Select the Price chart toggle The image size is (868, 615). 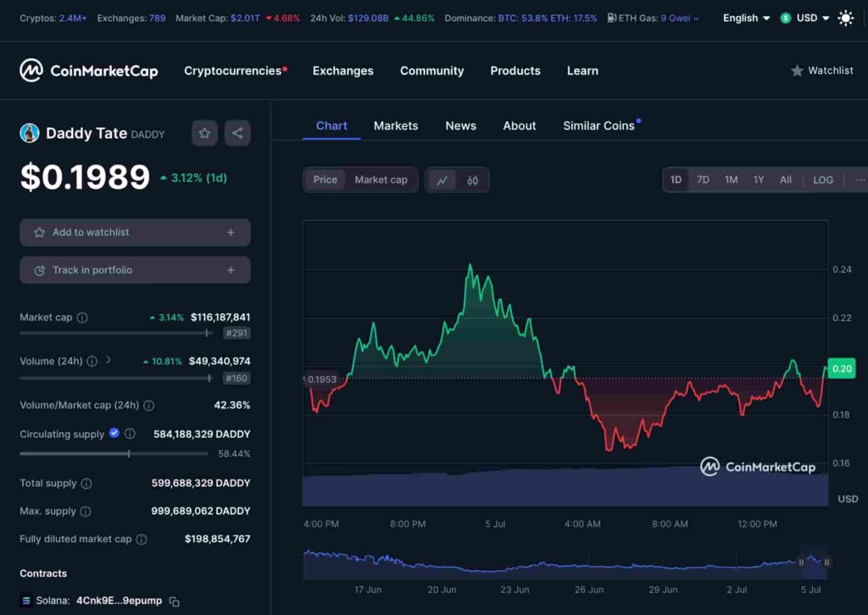pyautogui.click(x=325, y=180)
